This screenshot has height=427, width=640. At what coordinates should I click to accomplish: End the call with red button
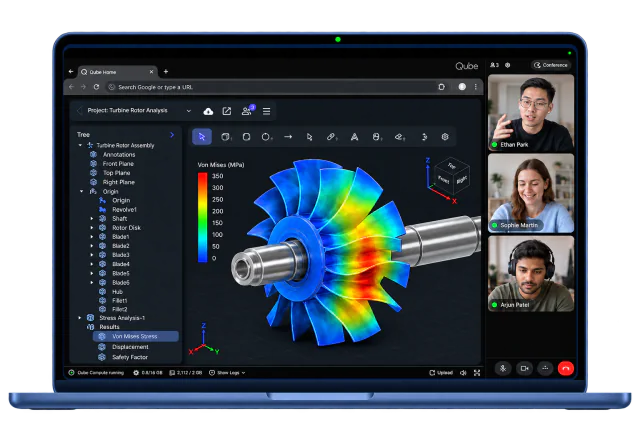point(565,368)
